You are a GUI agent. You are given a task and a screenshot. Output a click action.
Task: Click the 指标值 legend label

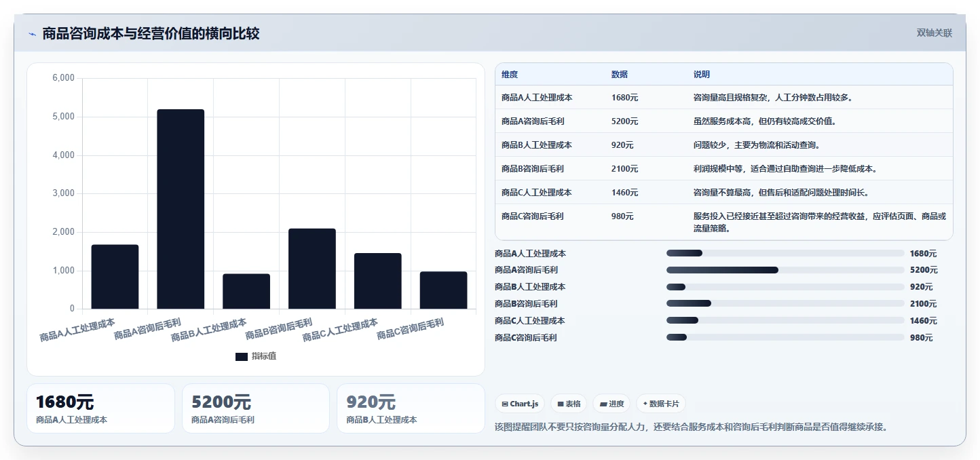pyautogui.click(x=264, y=356)
